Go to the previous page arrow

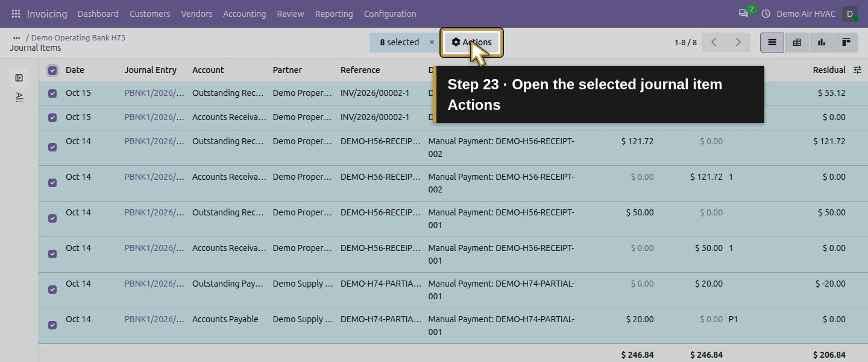714,42
